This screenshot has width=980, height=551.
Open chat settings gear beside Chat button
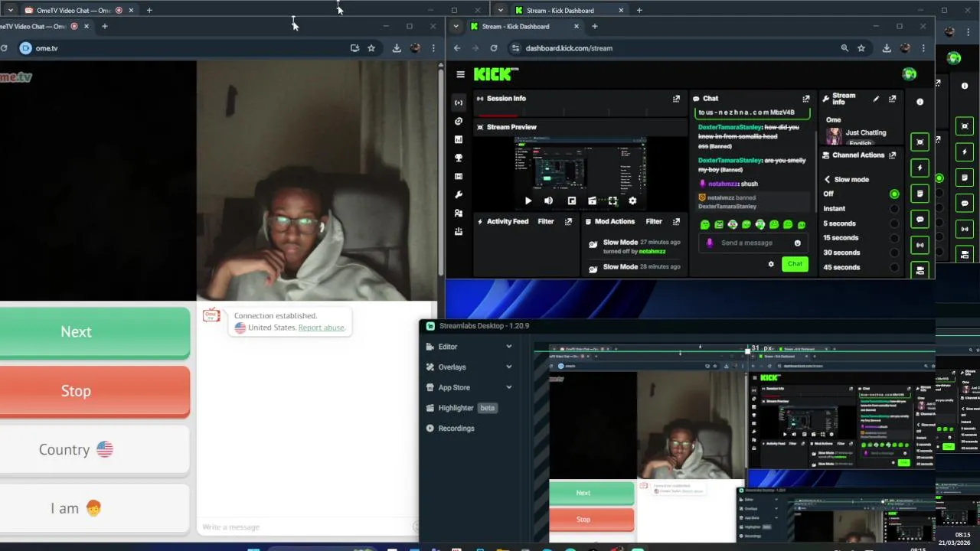click(771, 264)
